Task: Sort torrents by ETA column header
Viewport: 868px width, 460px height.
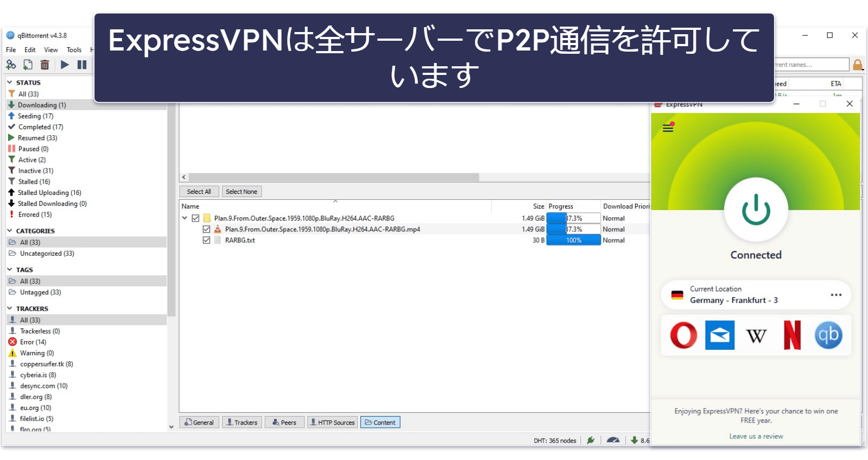Action: (836, 84)
